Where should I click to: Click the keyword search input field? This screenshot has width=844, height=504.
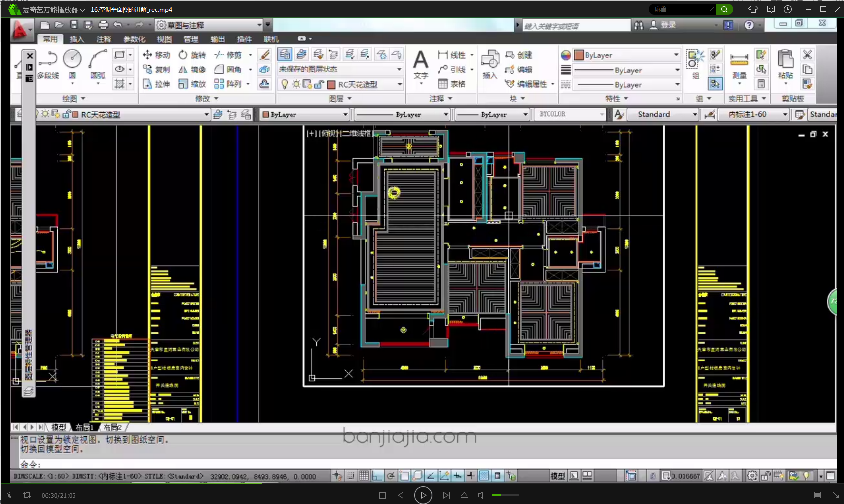[575, 26]
